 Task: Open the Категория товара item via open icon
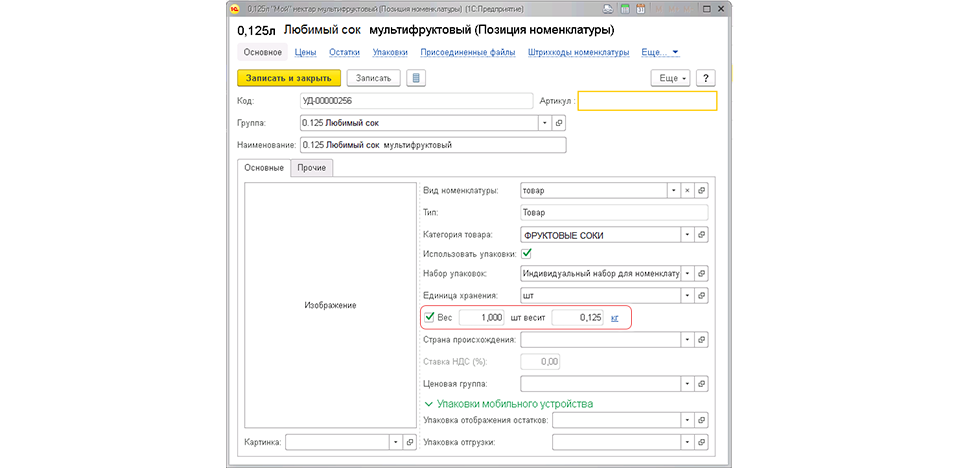[702, 235]
